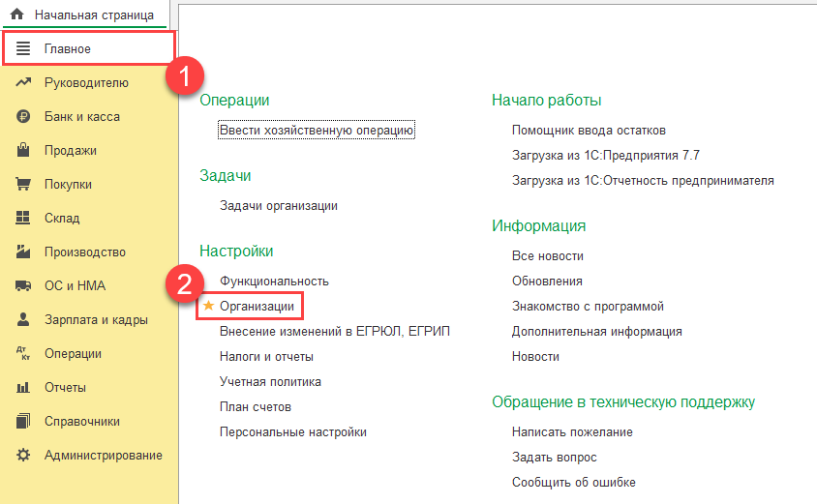
Task: Click the truck icon for ОС и НМА
Action: (x=23, y=286)
